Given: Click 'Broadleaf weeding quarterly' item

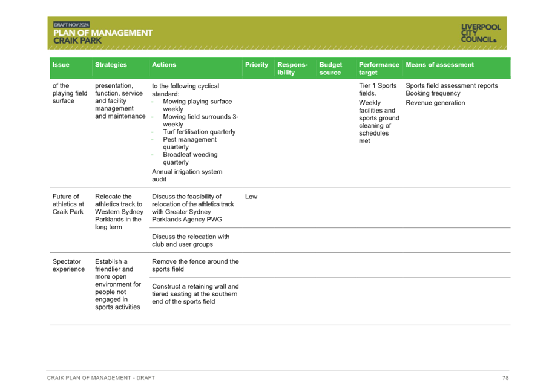Looking at the screenshot, I should coord(190,158).
